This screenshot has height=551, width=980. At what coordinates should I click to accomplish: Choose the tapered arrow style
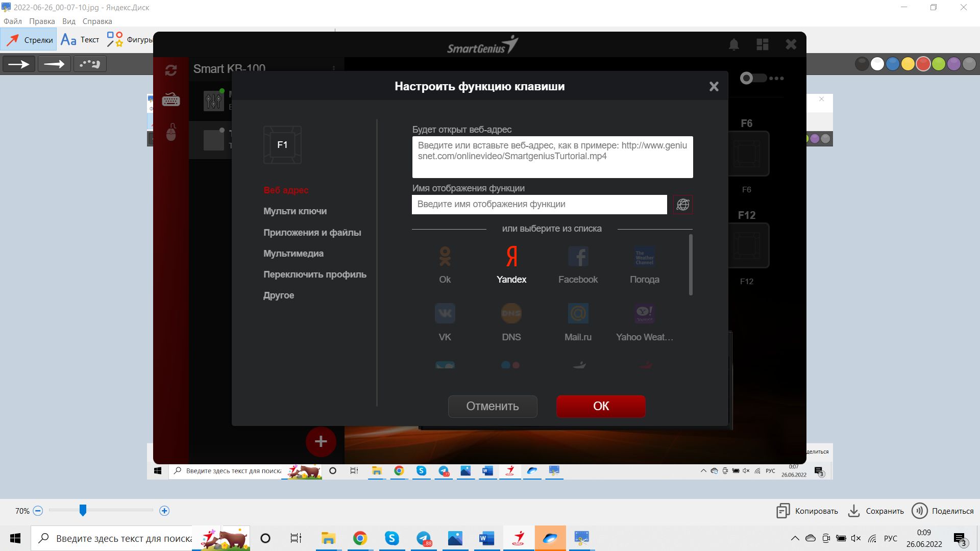pos(54,64)
